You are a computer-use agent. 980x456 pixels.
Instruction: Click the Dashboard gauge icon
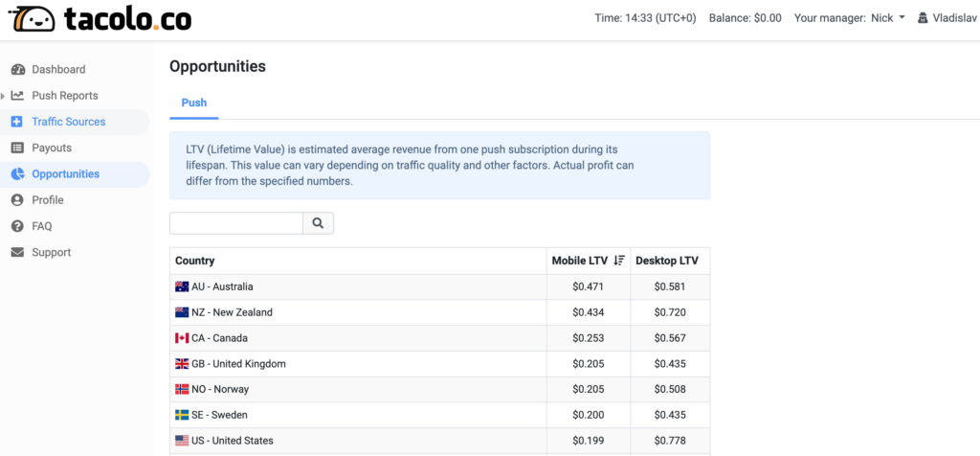pyautogui.click(x=17, y=69)
